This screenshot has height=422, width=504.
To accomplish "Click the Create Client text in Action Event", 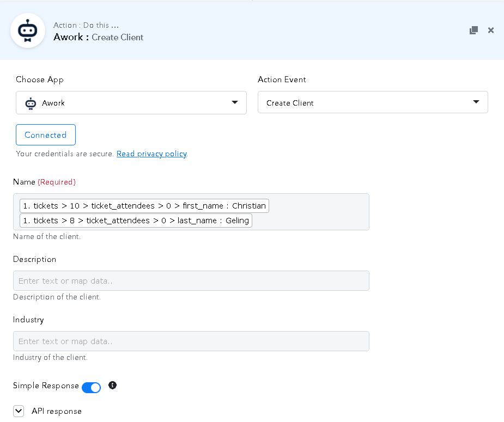I will (290, 103).
